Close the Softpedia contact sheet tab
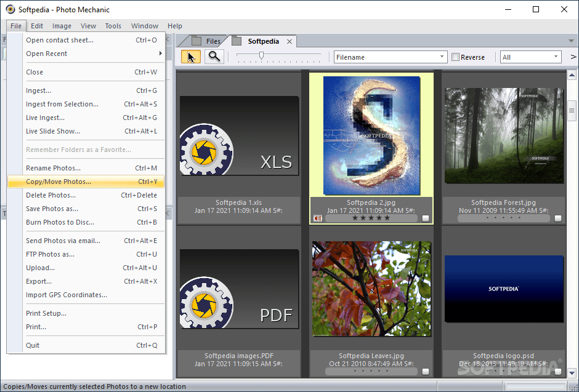 [288, 41]
